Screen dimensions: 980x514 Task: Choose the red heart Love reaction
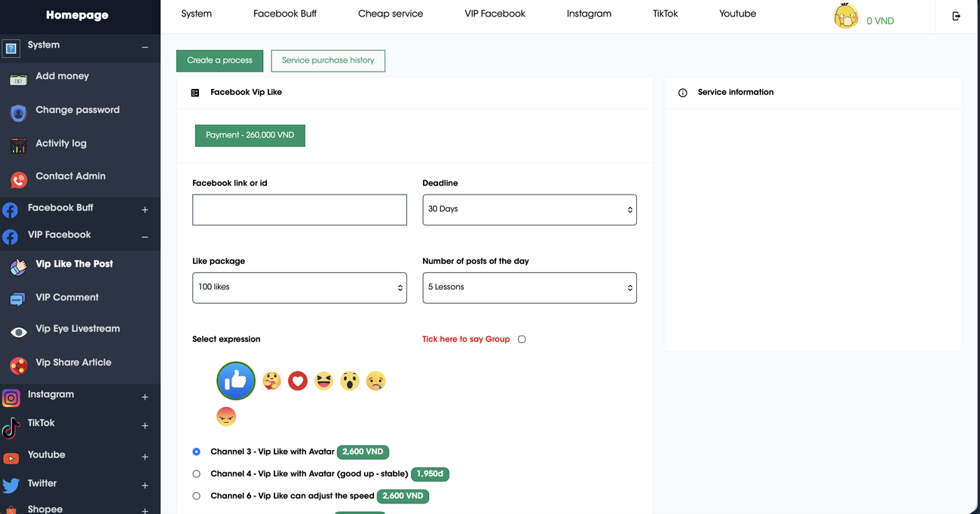(298, 381)
